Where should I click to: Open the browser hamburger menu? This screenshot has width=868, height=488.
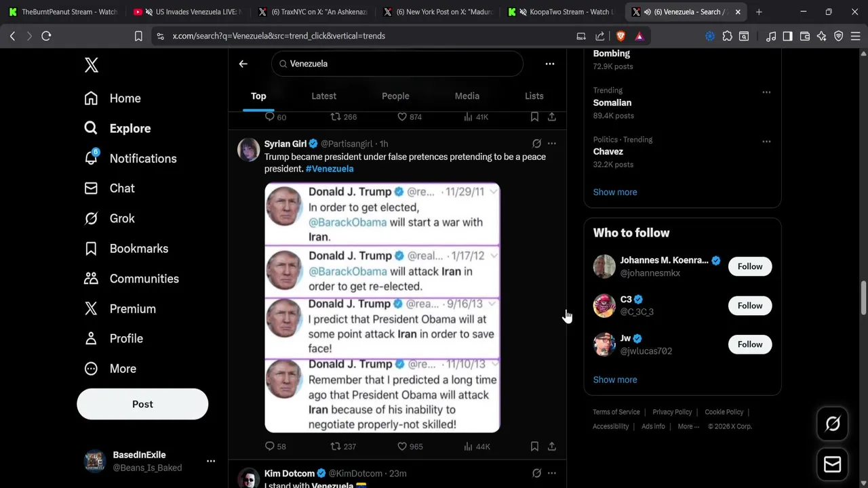pos(855,36)
